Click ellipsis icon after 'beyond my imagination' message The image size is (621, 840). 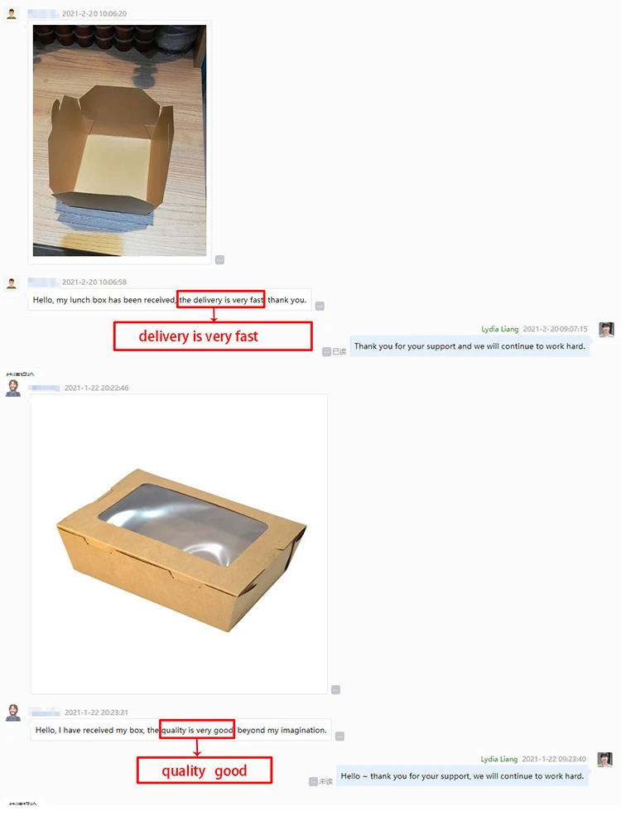(339, 736)
